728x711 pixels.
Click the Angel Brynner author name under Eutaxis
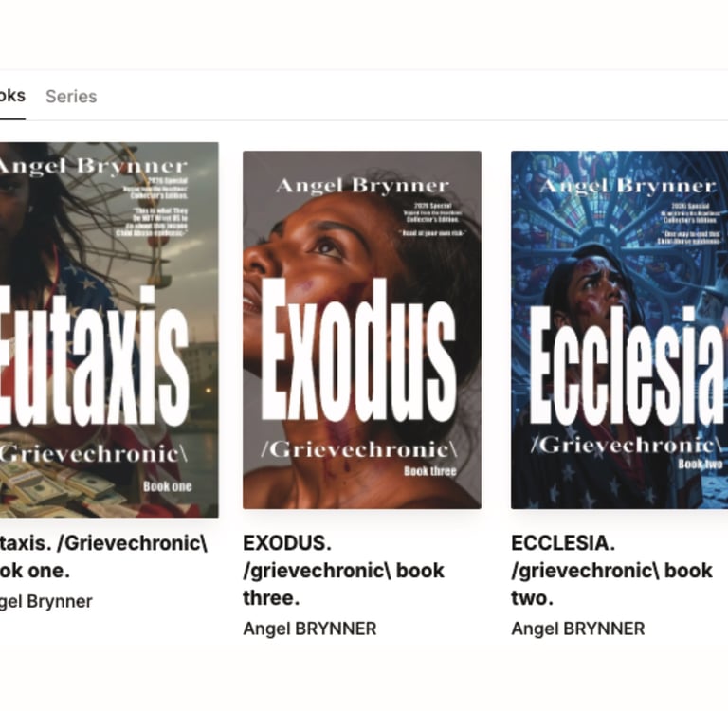[x=45, y=601]
